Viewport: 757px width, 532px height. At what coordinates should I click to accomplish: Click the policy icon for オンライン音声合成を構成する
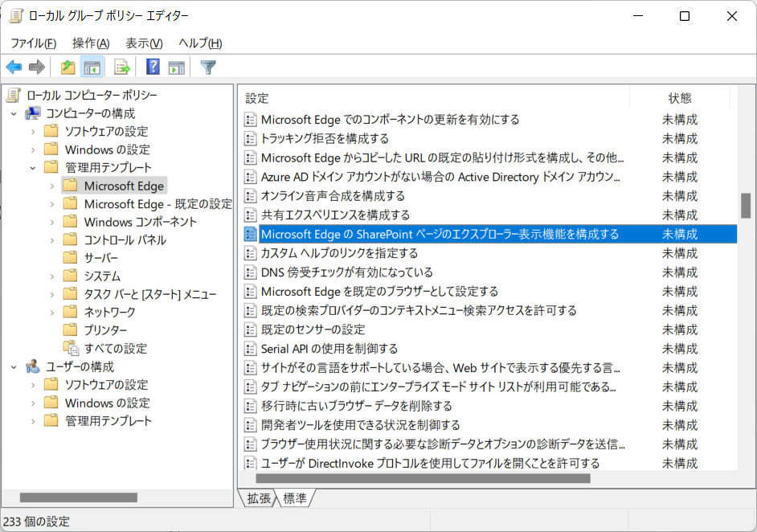(x=250, y=196)
